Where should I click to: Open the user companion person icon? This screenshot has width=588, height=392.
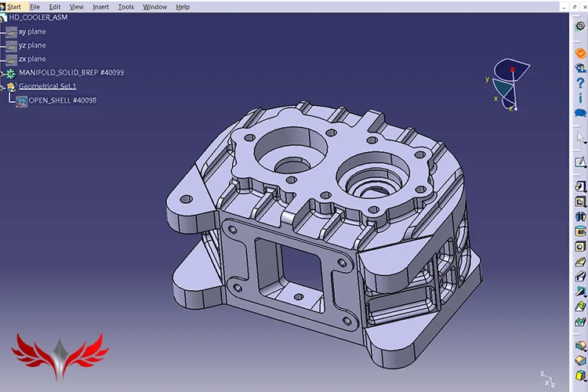[x=580, y=68]
